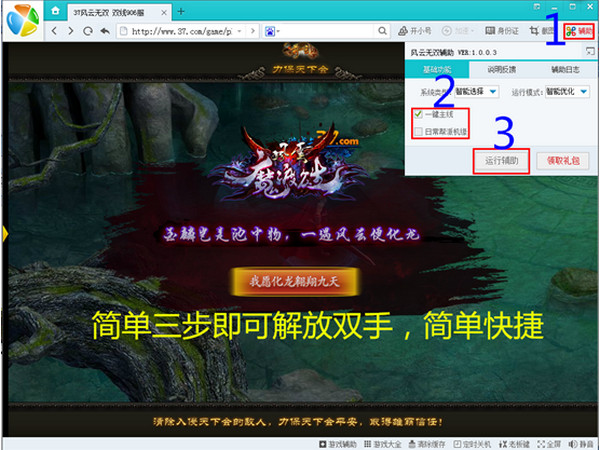600x450 pixels.
Task: Click the URL address field
Action: pyautogui.click(x=181, y=31)
